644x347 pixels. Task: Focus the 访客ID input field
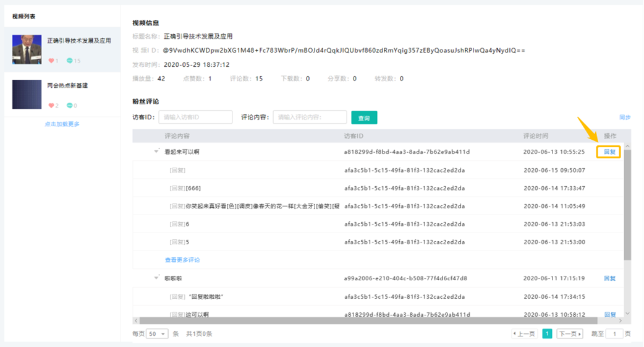coord(195,117)
